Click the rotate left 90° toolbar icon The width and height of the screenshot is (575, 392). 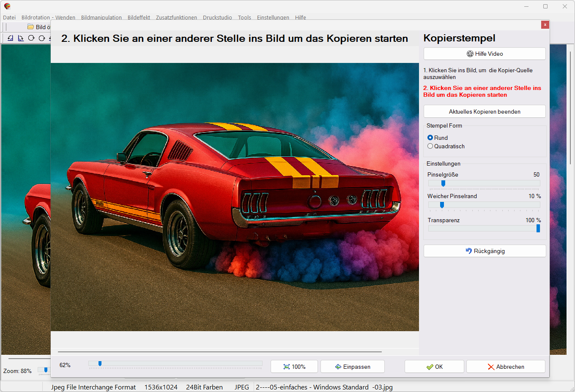point(10,38)
